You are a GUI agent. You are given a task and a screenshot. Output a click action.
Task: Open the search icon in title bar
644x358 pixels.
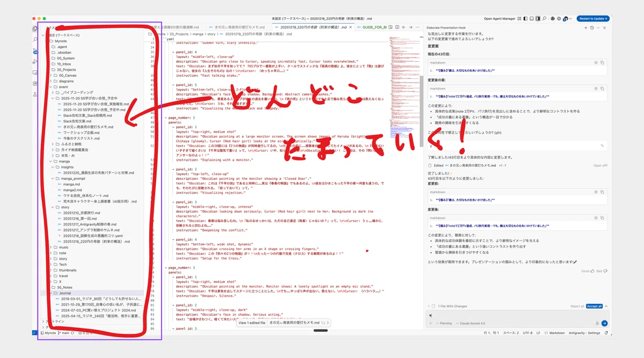point(544,19)
